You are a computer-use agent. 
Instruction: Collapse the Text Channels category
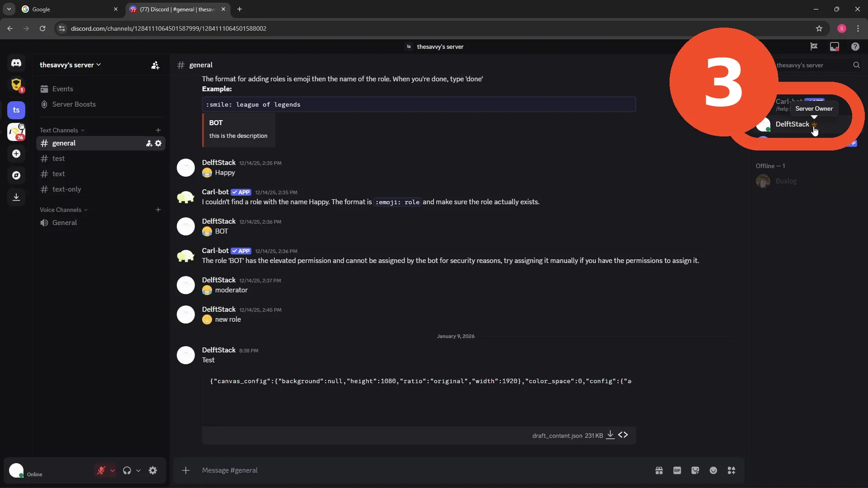(x=62, y=130)
